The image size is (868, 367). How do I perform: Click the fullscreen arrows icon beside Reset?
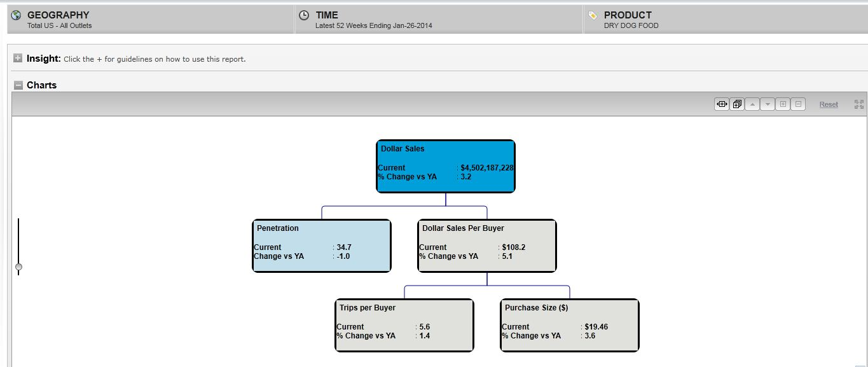[x=859, y=104]
